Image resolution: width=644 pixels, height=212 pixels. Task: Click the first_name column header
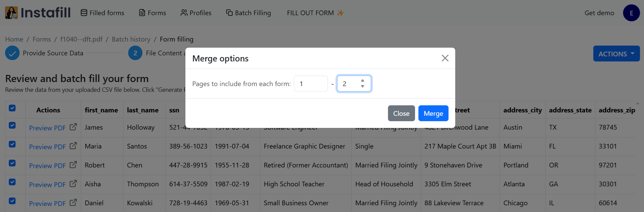101,110
